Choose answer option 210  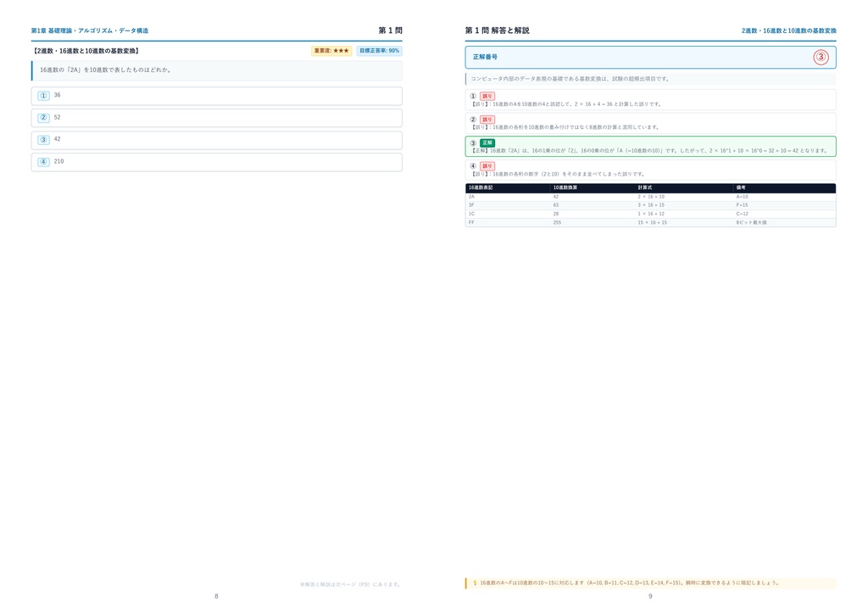(216, 162)
